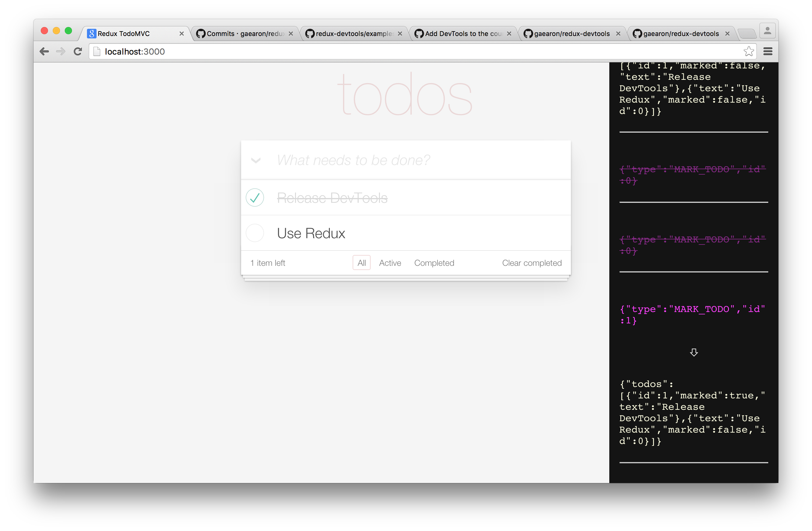This screenshot has width=812, height=531.
Task: Click Clear completed button
Action: [x=532, y=263]
